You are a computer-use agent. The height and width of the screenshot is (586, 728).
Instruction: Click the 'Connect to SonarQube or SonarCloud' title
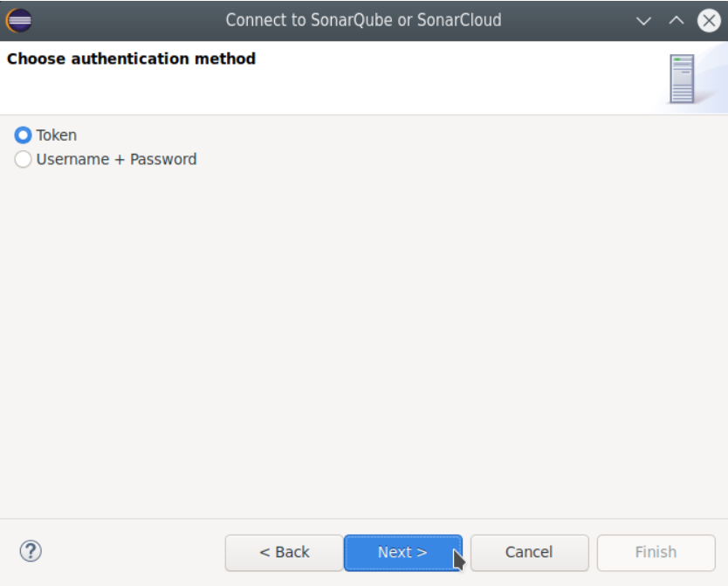pos(363,20)
